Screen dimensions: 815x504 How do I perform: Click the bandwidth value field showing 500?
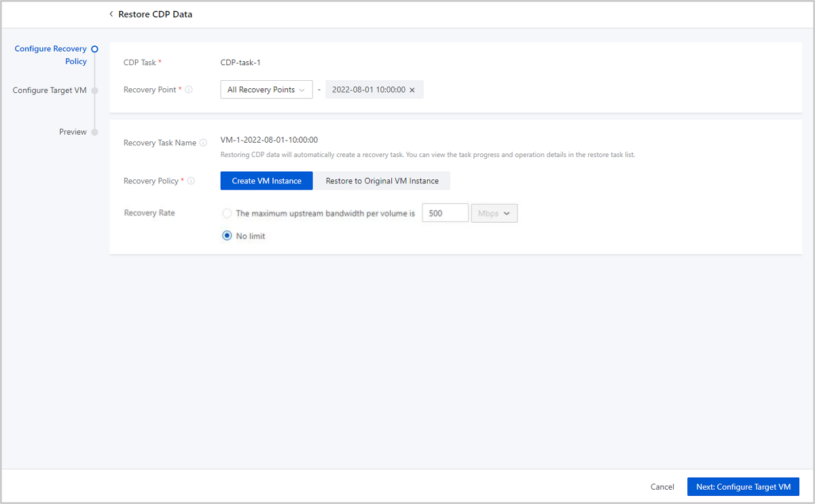(445, 213)
